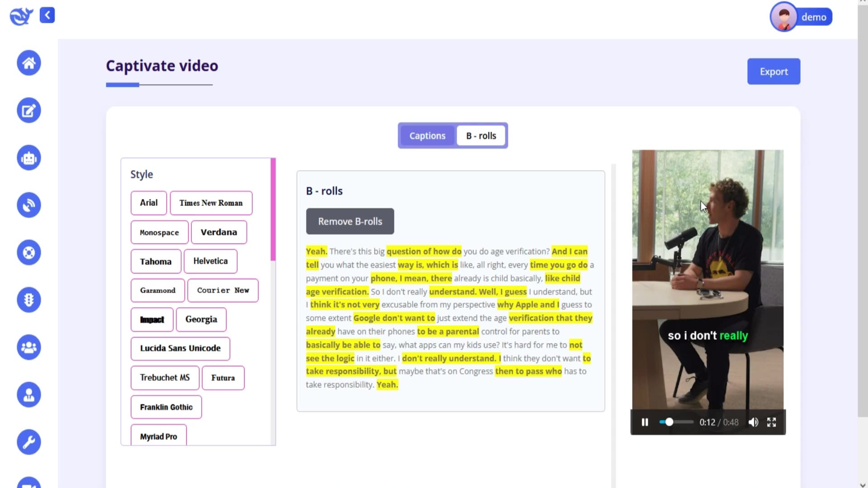Mute the video with speaker icon
The height and width of the screenshot is (488, 868).
(x=753, y=422)
